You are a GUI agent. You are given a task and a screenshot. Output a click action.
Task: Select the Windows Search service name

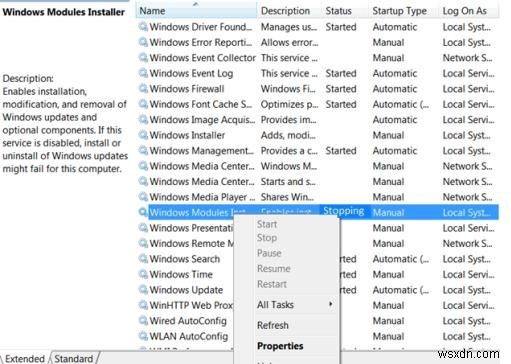(x=184, y=259)
